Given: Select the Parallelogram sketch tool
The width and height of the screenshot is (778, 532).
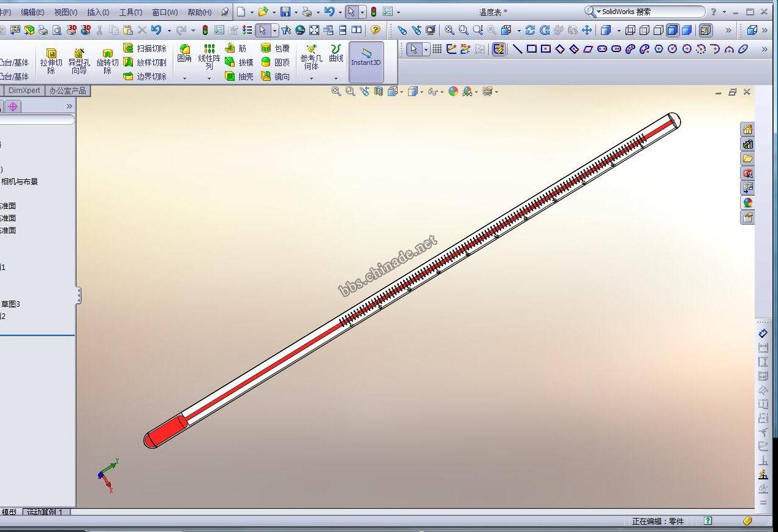Looking at the screenshot, I should tap(588, 49).
